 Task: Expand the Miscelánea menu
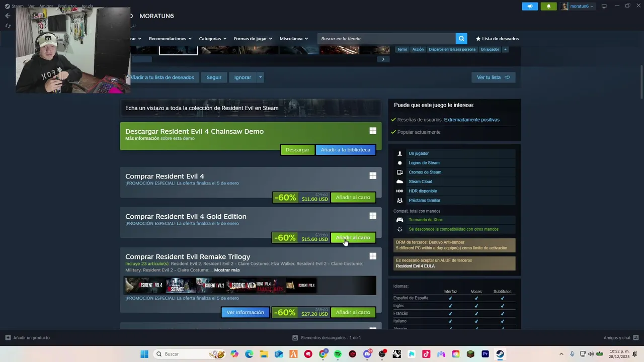pos(294,39)
